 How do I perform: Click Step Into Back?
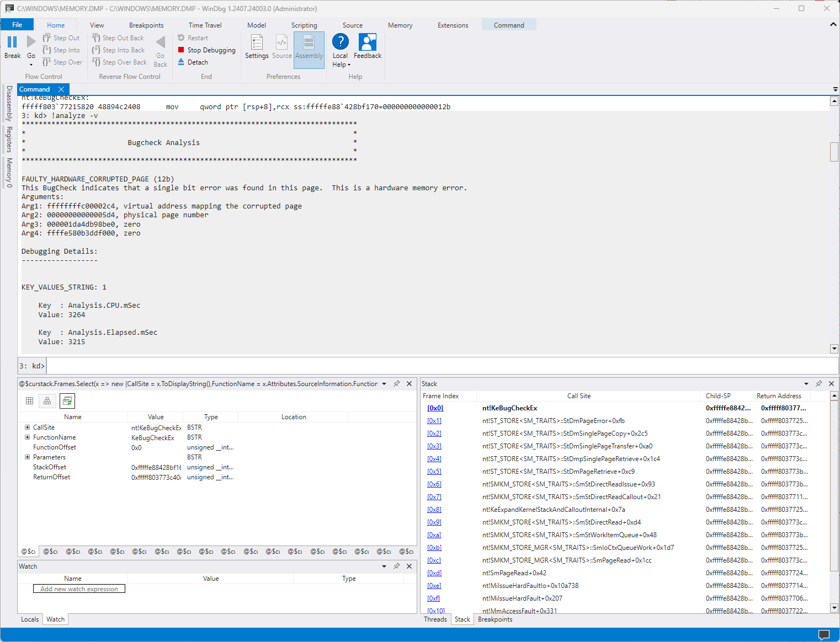click(x=118, y=50)
